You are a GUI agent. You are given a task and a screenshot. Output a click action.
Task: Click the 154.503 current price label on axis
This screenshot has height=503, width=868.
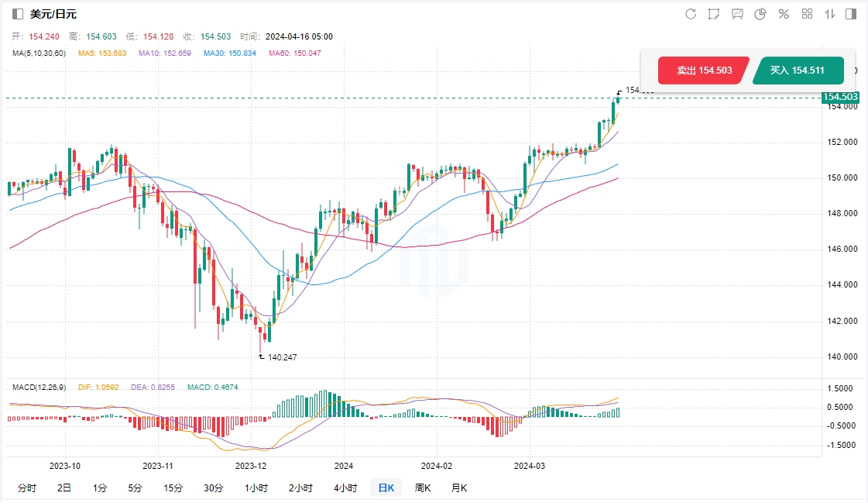[x=840, y=97]
